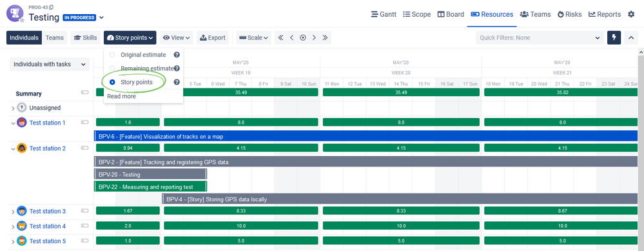Open Test station 2 name link
Image resolution: width=644 pixels, height=251 pixels.
click(x=47, y=148)
